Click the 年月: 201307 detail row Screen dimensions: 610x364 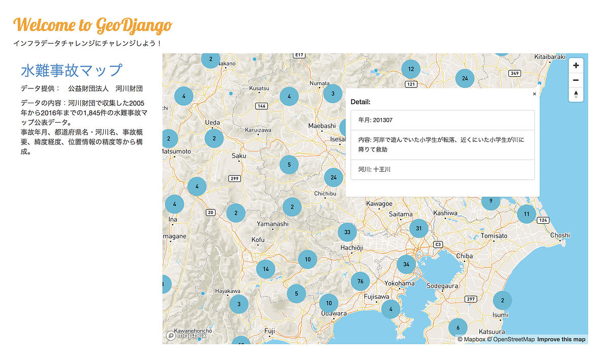(x=442, y=120)
